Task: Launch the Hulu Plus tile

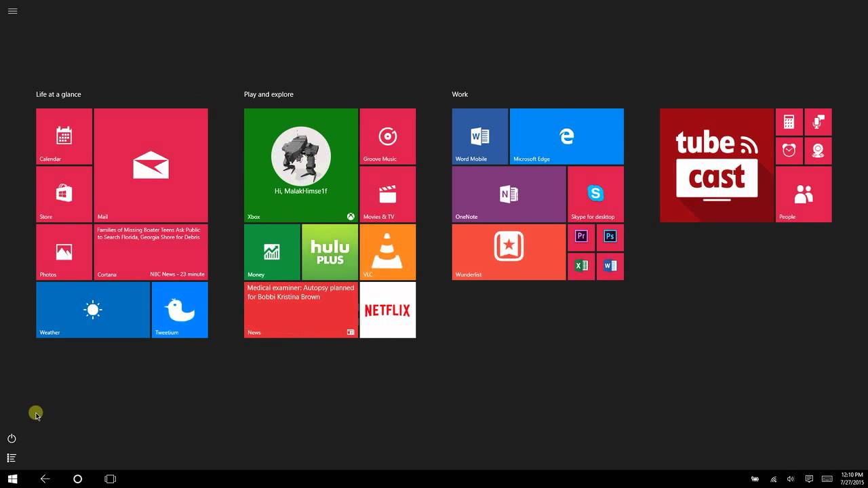Action: tap(330, 252)
